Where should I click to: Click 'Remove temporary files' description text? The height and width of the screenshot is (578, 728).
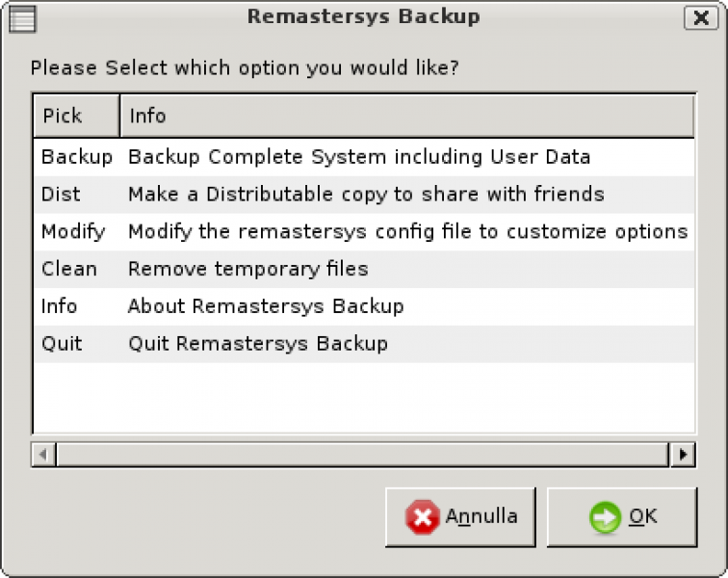coord(247,270)
